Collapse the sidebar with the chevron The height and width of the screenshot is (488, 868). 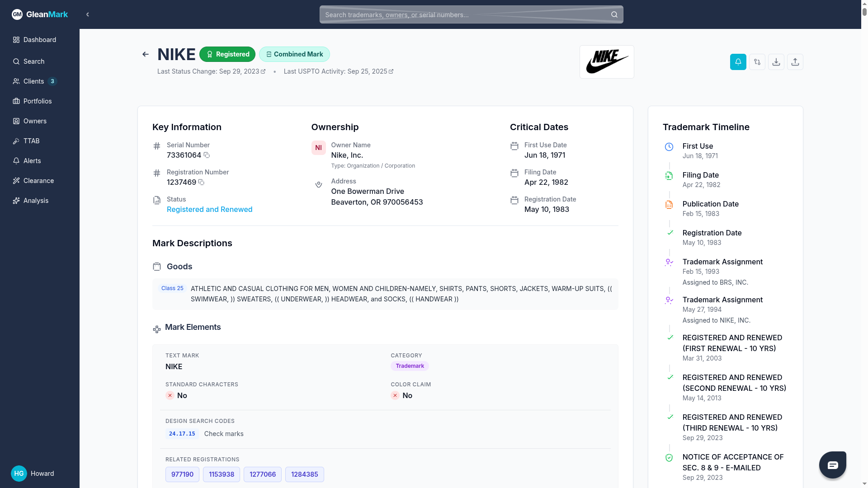pyautogui.click(x=88, y=14)
